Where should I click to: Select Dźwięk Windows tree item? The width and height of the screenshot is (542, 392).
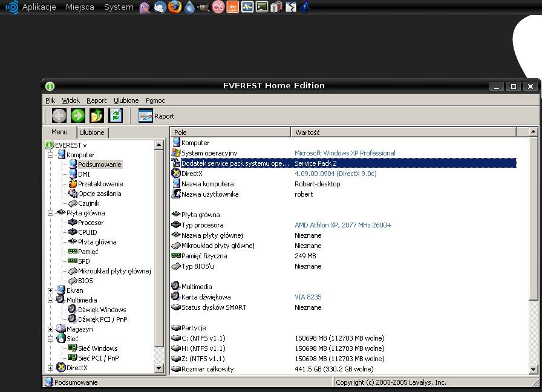(97, 310)
